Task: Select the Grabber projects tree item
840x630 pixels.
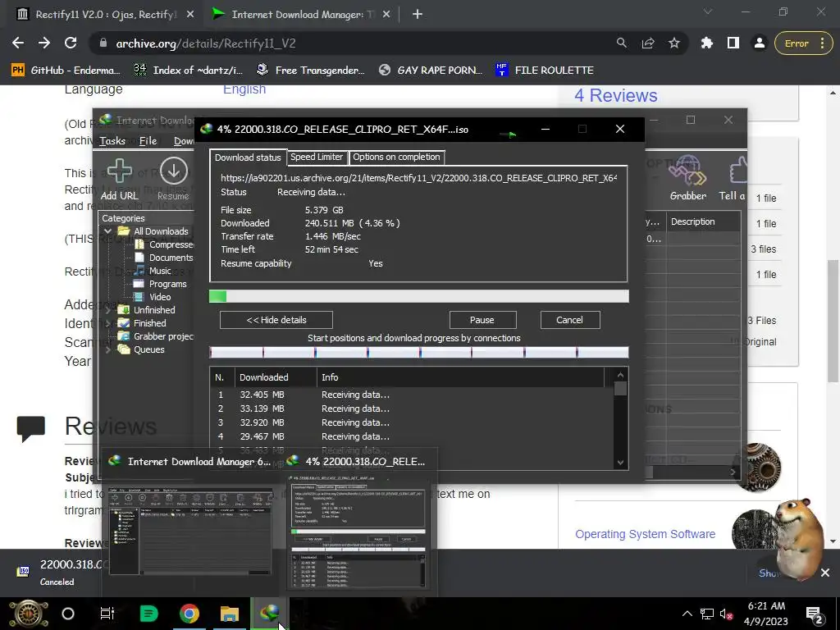Action: click(x=156, y=336)
